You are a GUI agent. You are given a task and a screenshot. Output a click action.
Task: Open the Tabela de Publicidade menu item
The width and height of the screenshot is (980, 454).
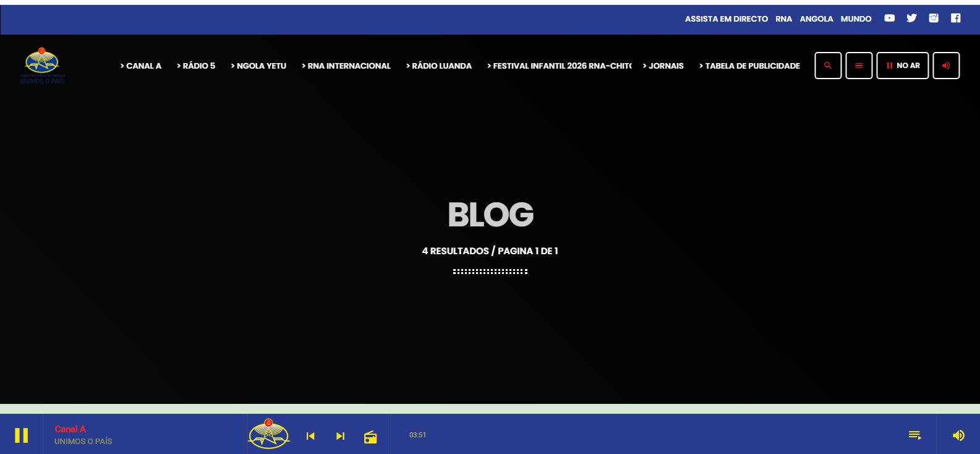click(749, 66)
